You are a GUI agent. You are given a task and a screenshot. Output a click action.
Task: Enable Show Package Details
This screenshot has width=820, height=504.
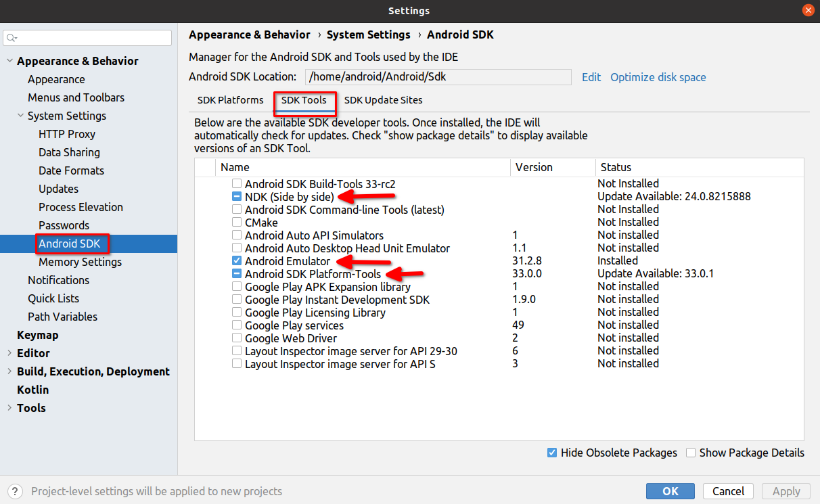691,453
